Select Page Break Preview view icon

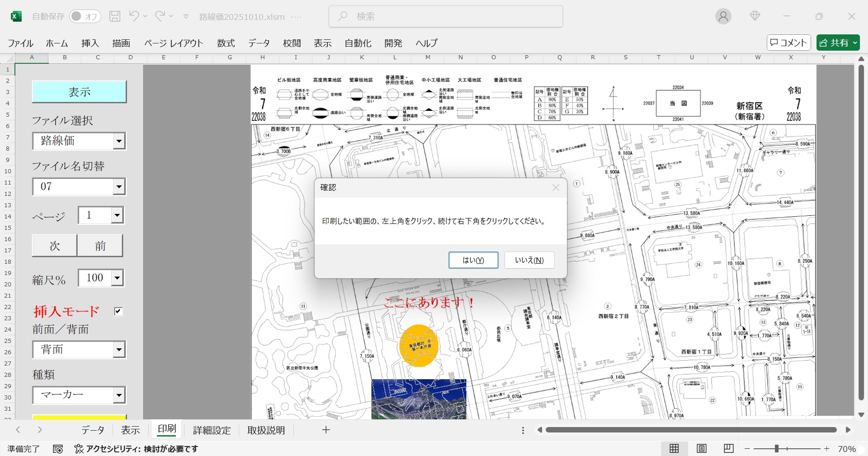coord(728,448)
